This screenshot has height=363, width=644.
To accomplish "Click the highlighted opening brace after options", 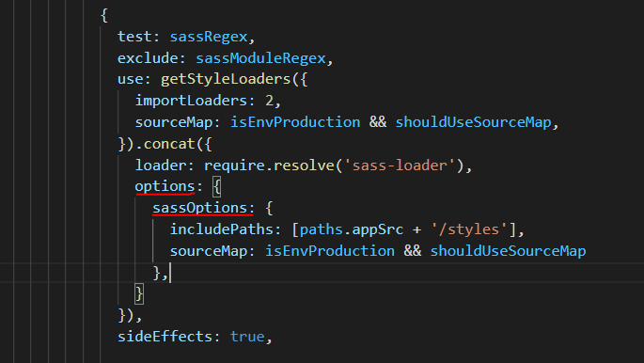I will [x=217, y=187].
